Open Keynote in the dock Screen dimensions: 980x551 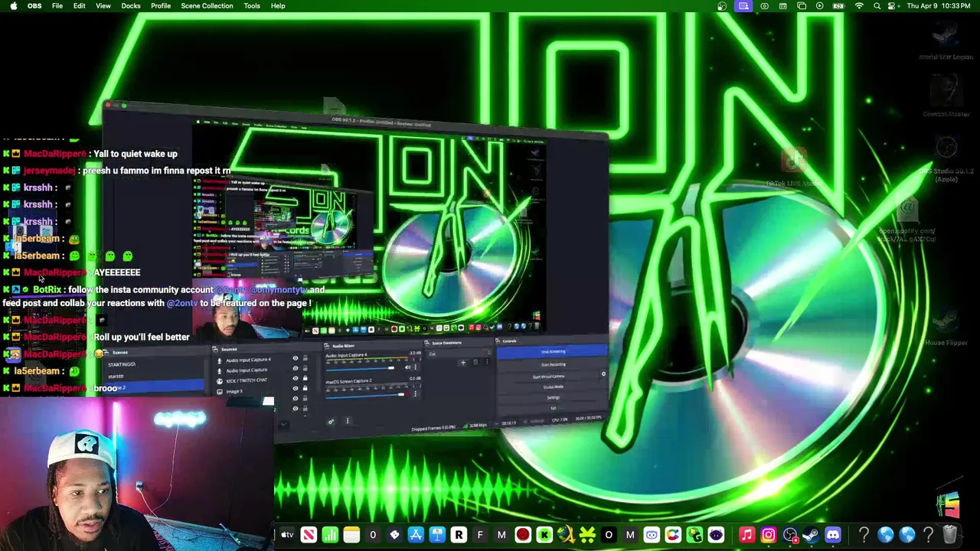click(437, 535)
